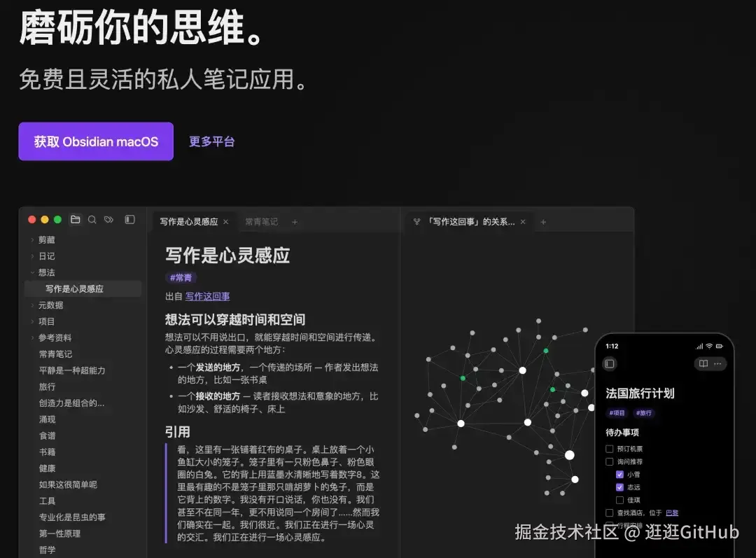Switch to the 写作是心灵感应 tab
This screenshot has width=756, height=558.
point(189,222)
